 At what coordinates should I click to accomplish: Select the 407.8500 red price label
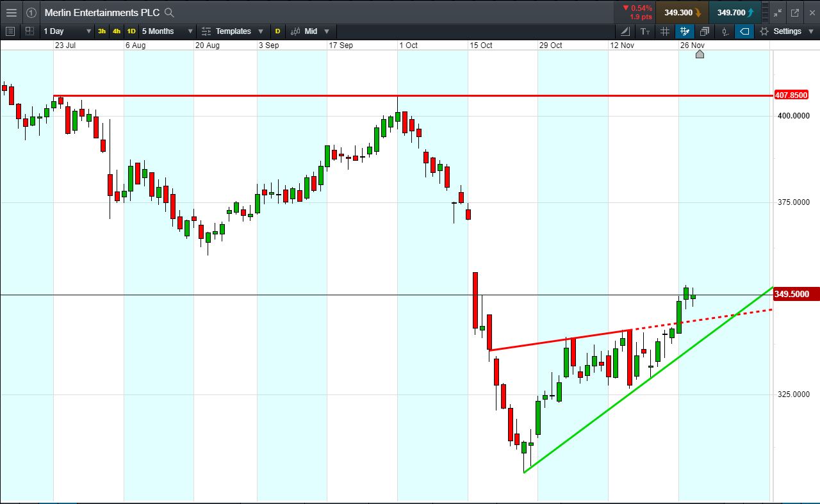(791, 95)
